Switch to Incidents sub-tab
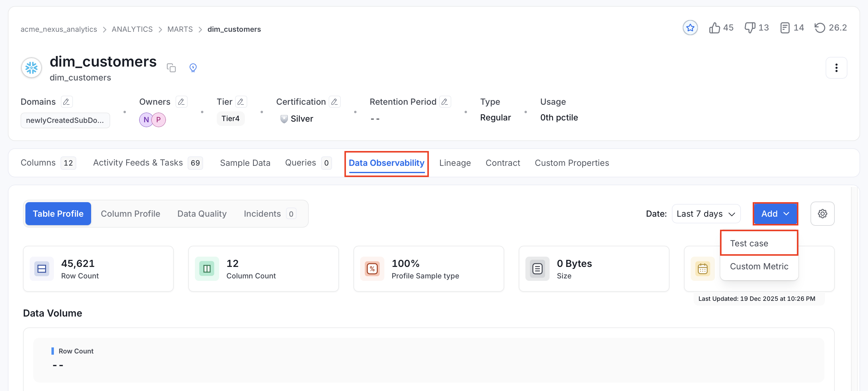Viewport: 868px width, 391px height. pos(270,214)
